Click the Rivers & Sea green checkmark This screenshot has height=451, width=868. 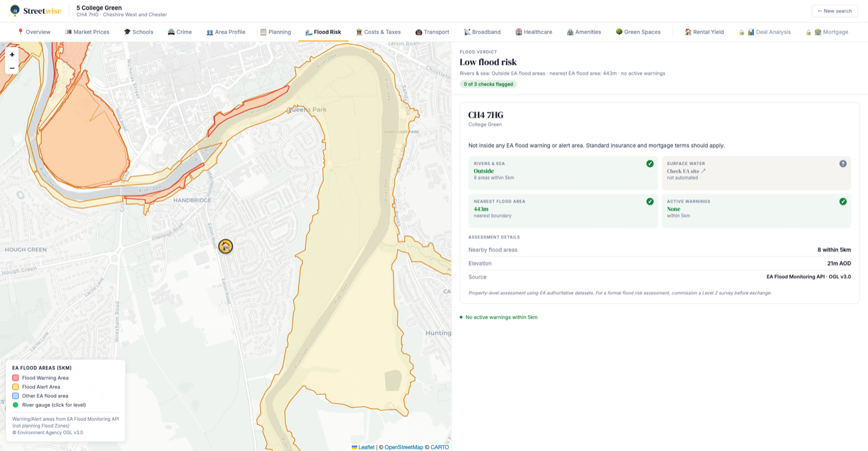point(650,163)
